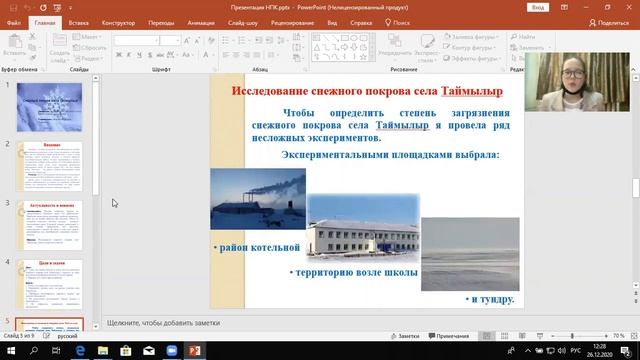Toggle Italic (К) formatting
Screen dimensions: 640x360
pos(129,55)
